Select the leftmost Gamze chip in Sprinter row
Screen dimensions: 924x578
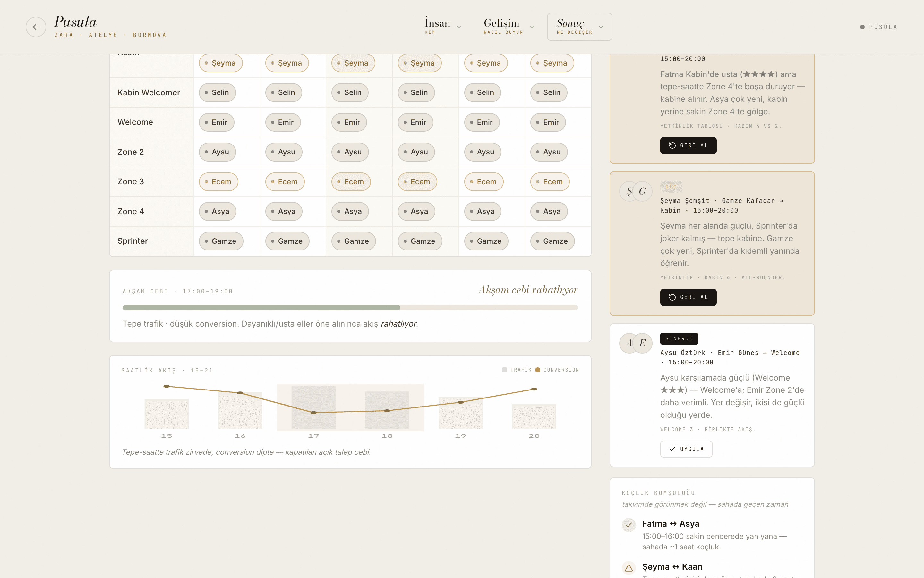[221, 241]
